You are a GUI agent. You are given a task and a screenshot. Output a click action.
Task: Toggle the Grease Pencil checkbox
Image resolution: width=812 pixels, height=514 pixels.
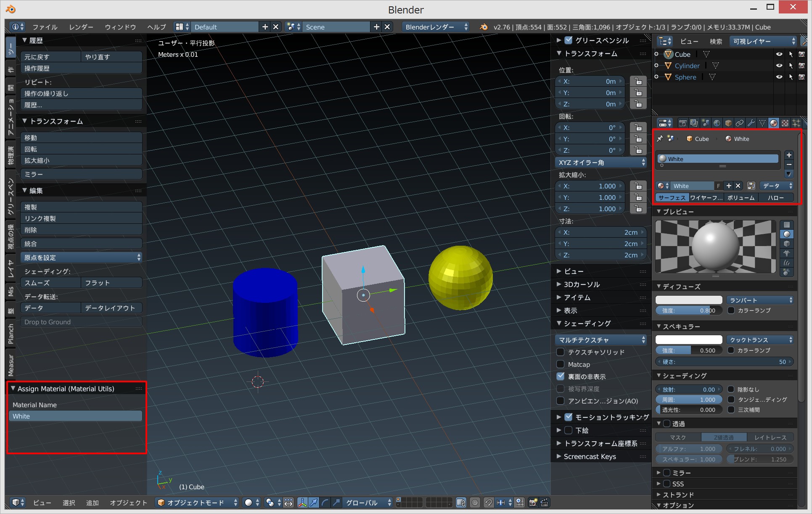569,40
